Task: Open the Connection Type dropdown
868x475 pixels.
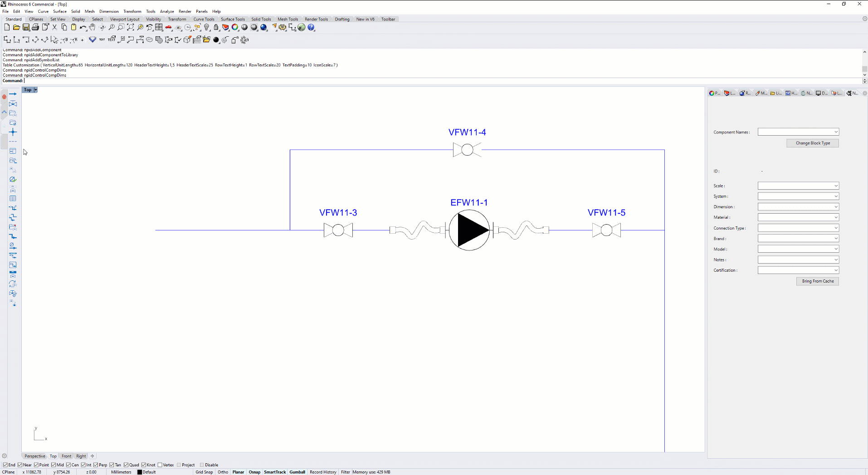Action: pyautogui.click(x=798, y=228)
